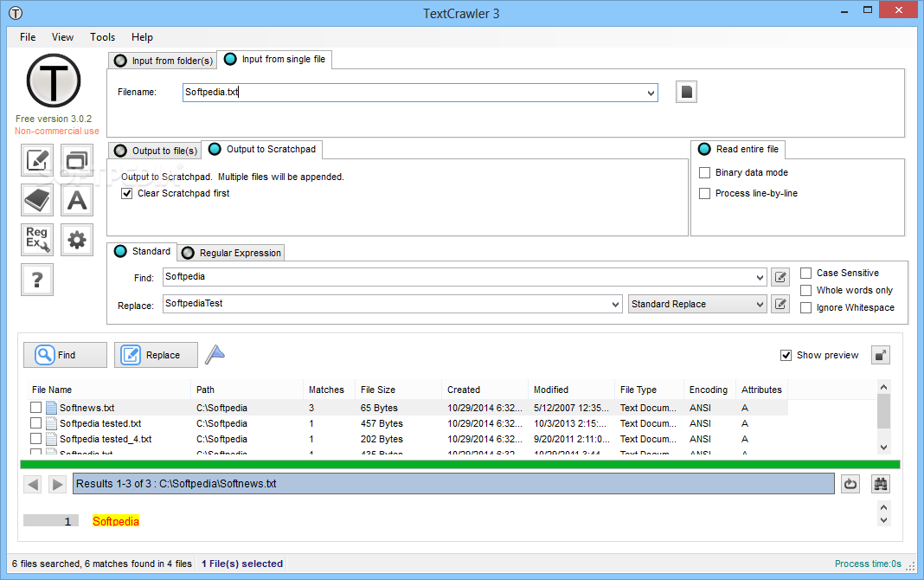Click the Results 1-3 of 3 path bar
The width and height of the screenshot is (924, 580).
pyautogui.click(x=453, y=484)
